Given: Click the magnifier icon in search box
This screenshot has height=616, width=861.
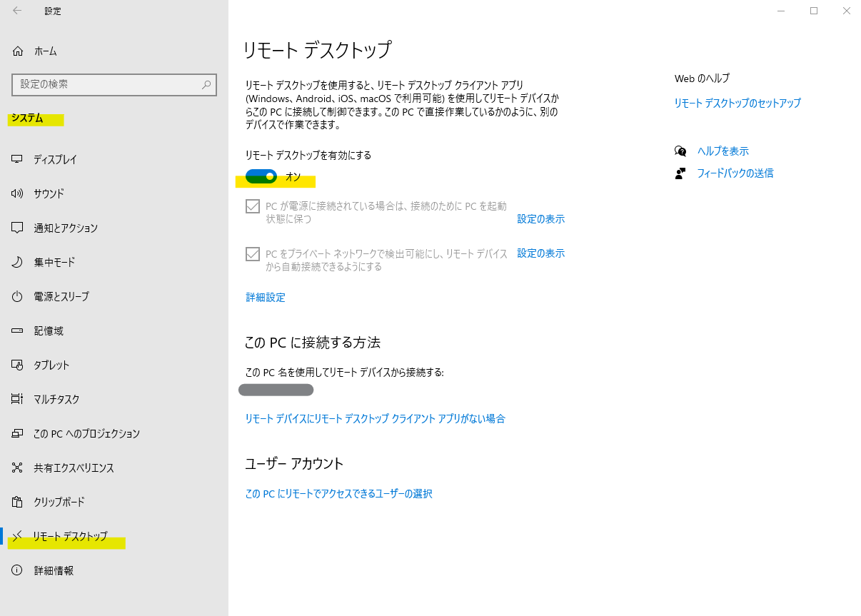Looking at the screenshot, I should (x=206, y=84).
